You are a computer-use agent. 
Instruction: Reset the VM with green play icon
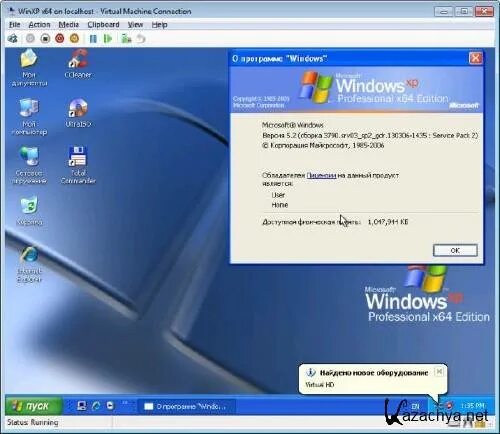click(x=108, y=39)
